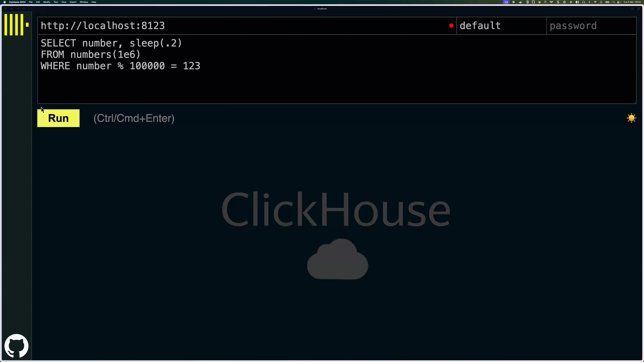Open the Camtasia 2023 menu
This screenshot has width=644, height=362.
[x=17, y=2]
